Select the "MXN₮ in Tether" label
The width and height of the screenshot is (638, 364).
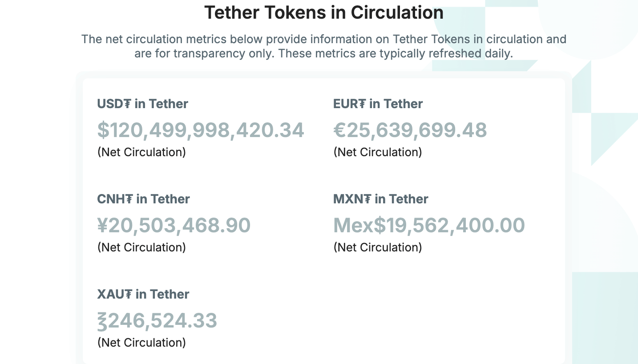(x=380, y=199)
